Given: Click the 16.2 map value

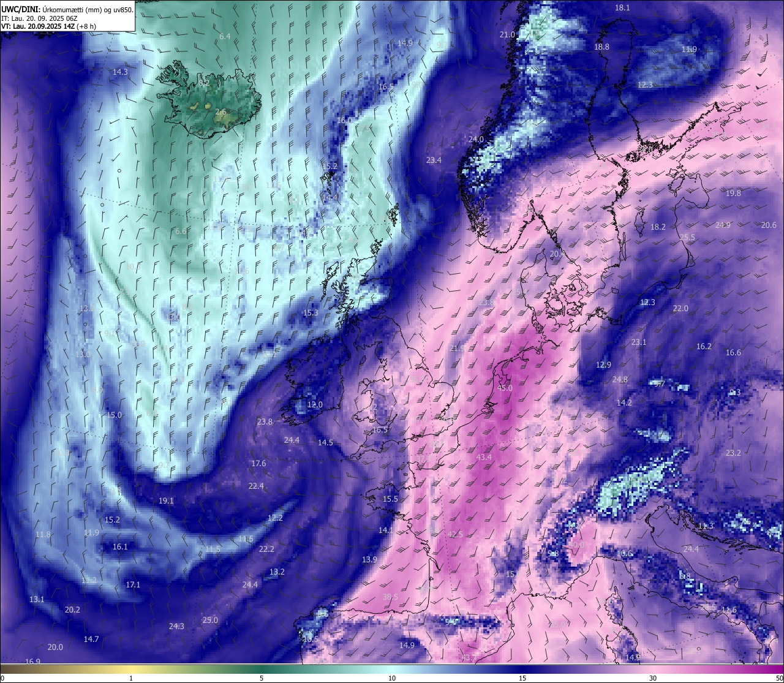Looking at the screenshot, I should pyautogui.click(x=704, y=346).
